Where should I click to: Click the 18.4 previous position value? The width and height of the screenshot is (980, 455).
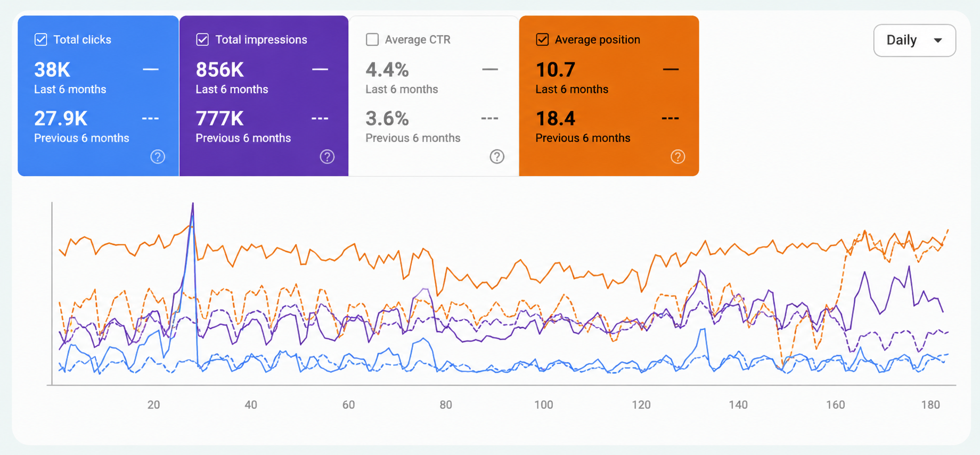(556, 118)
